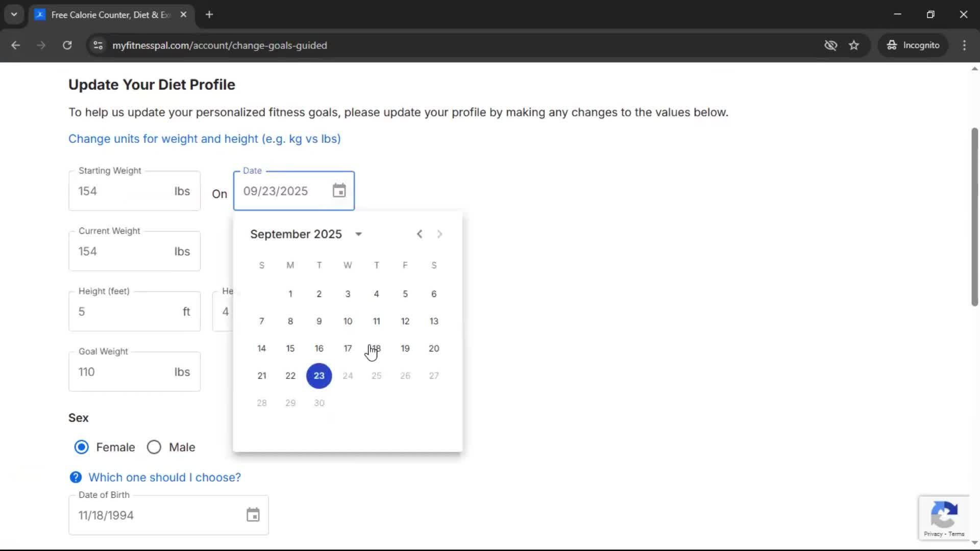Pick September 11 in the calendar
Image resolution: width=980 pixels, height=551 pixels.
[x=376, y=321]
